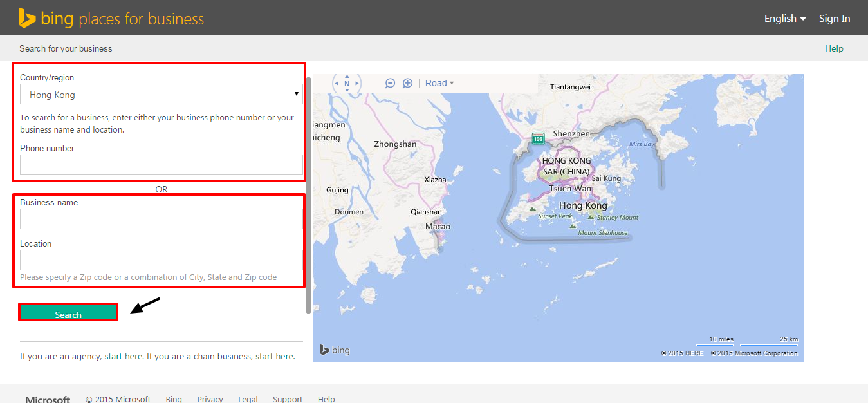868x403 pixels.
Task: Click the Gujing label on the map
Action: [337, 190]
